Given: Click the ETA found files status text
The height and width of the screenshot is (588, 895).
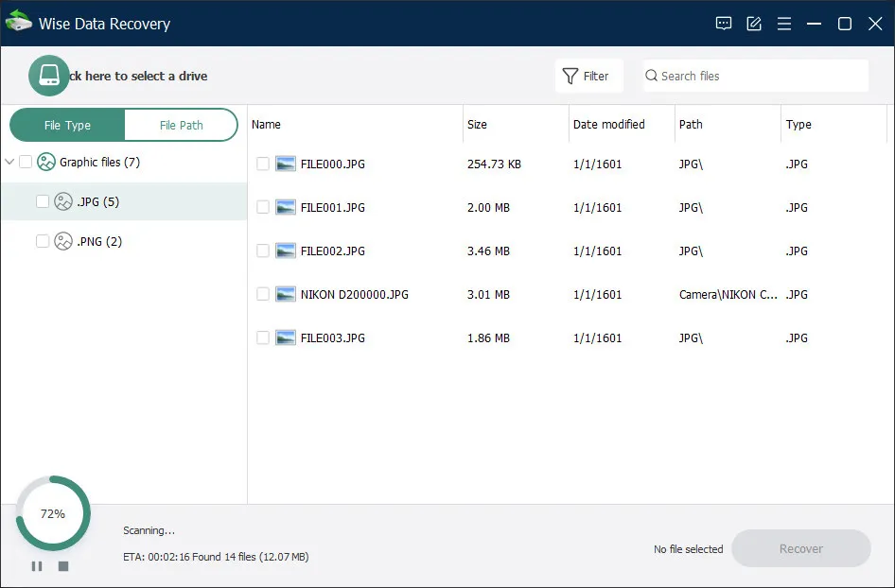Looking at the screenshot, I should [216, 557].
